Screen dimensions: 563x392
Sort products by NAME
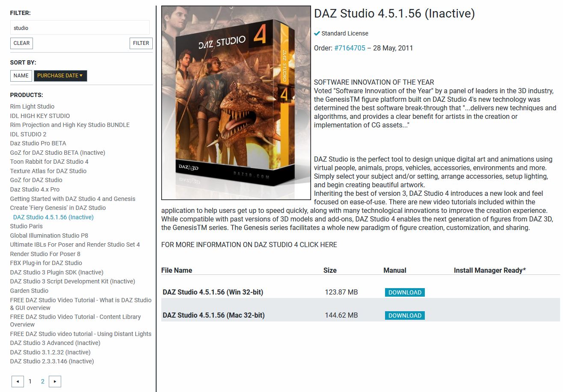tap(21, 76)
